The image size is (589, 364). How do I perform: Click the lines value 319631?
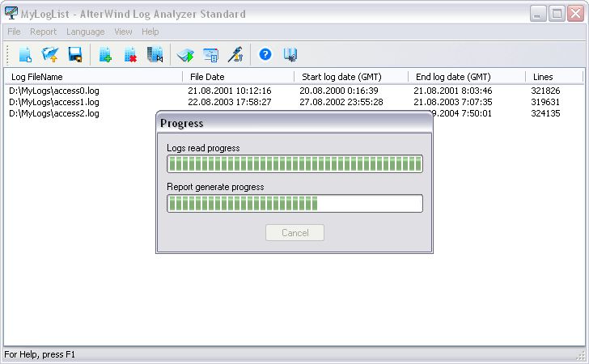pyautogui.click(x=545, y=102)
